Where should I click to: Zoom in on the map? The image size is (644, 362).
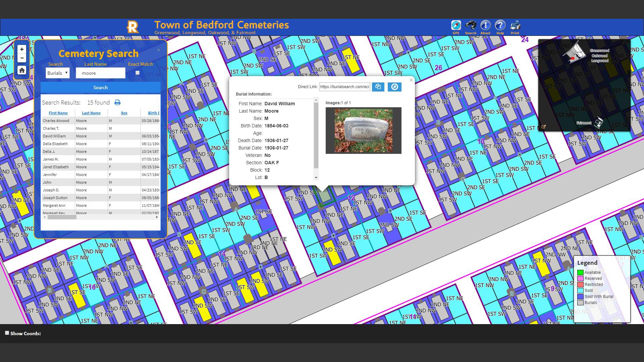pyautogui.click(x=22, y=49)
